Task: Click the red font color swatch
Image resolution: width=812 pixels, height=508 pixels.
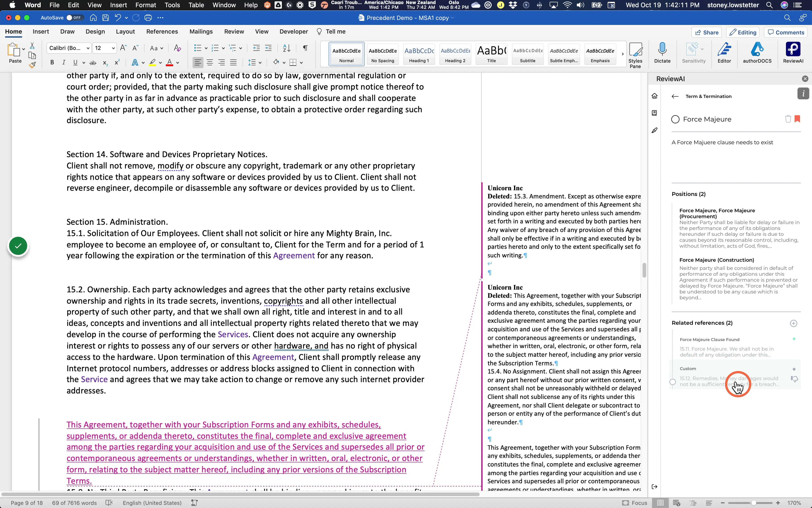Action: tap(169, 63)
